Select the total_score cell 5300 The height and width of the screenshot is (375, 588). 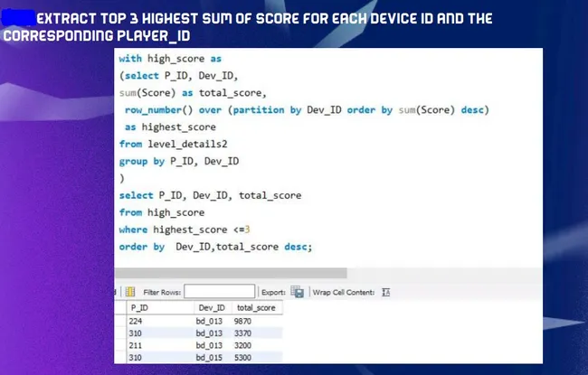(x=257, y=358)
